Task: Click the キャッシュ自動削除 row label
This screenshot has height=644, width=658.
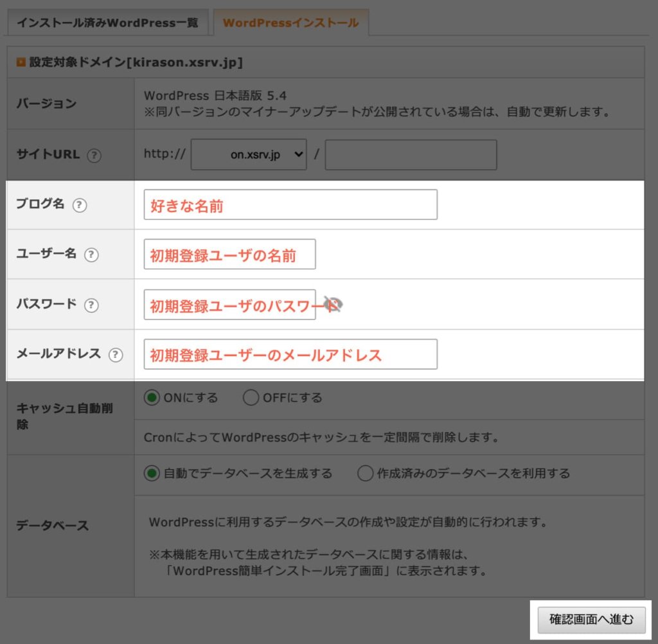Action: point(65,416)
